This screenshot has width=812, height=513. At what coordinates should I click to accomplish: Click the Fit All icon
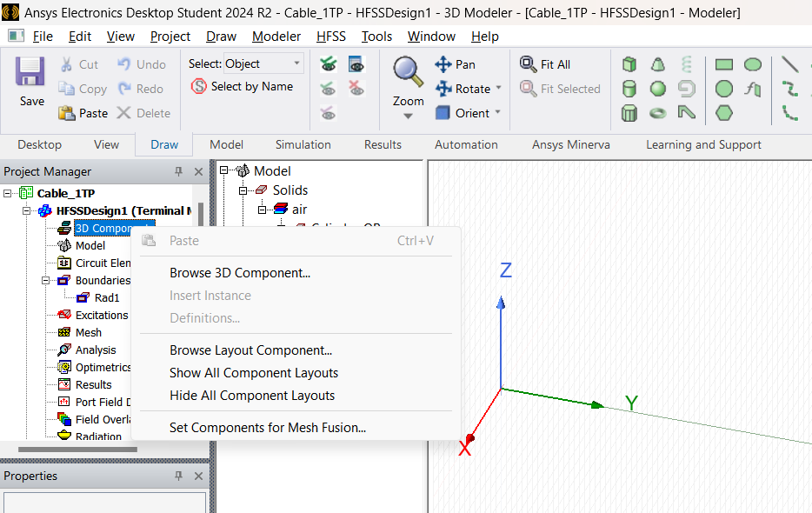pyautogui.click(x=529, y=64)
